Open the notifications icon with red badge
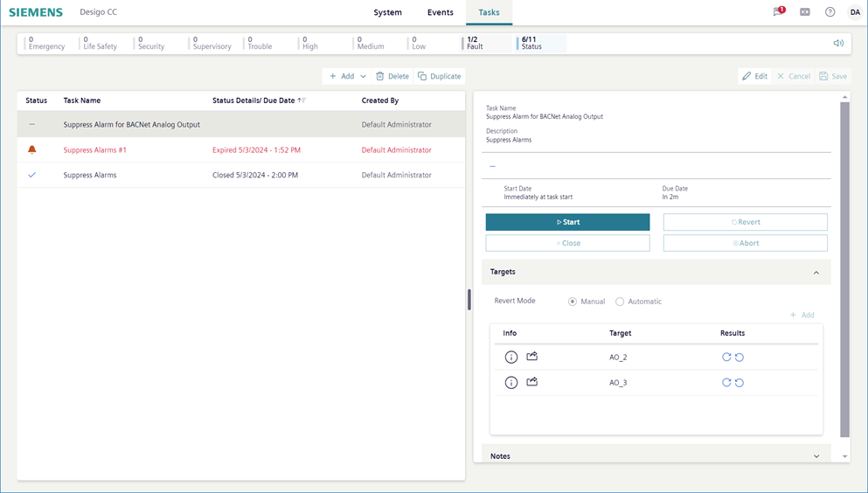Viewport: 868px width, 493px height. (778, 12)
